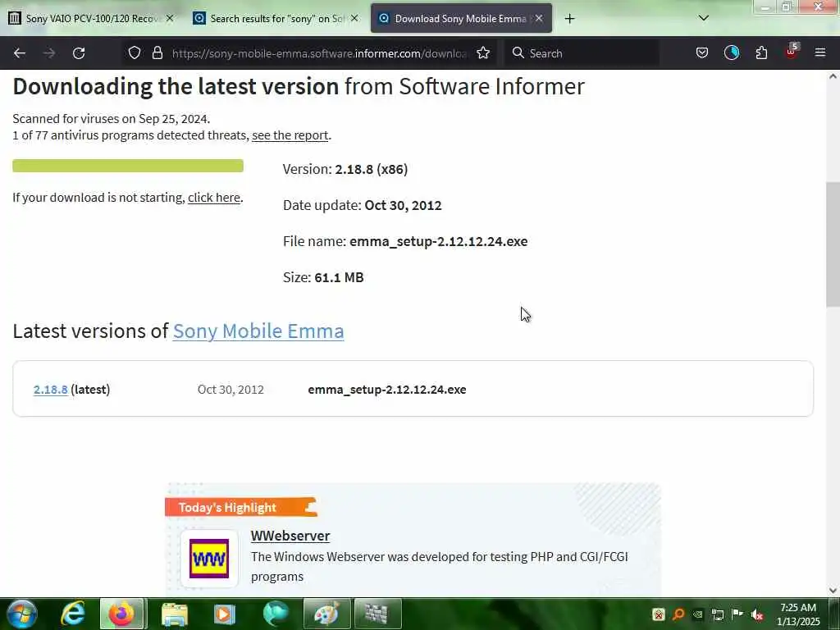Select the emma_setup-2.12.12.24.exe text in versions row
The image size is (840, 630).
pyautogui.click(x=387, y=390)
